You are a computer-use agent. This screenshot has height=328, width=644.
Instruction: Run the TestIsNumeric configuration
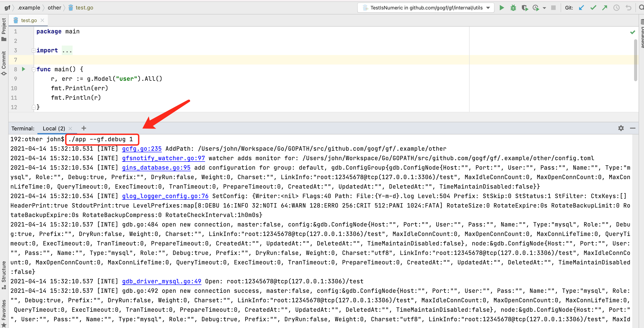pyautogui.click(x=502, y=8)
